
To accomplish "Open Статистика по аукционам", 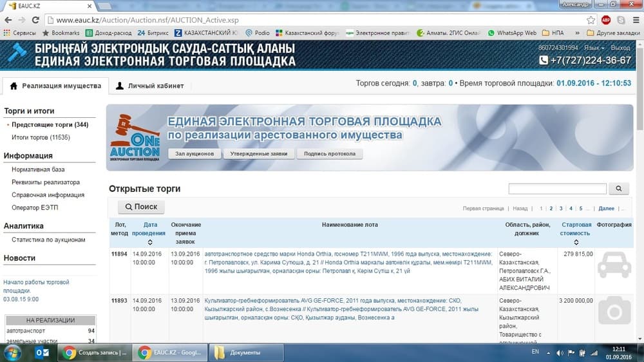I will point(48,240).
